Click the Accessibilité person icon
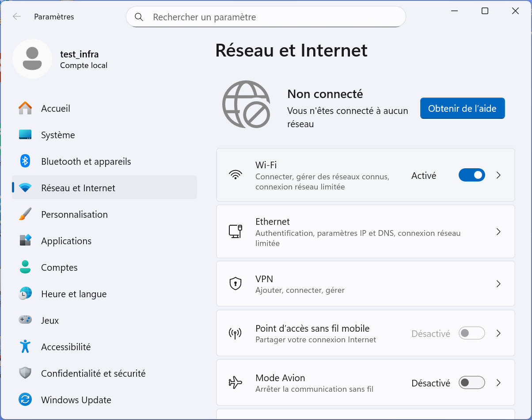532x420 pixels. [x=25, y=347]
